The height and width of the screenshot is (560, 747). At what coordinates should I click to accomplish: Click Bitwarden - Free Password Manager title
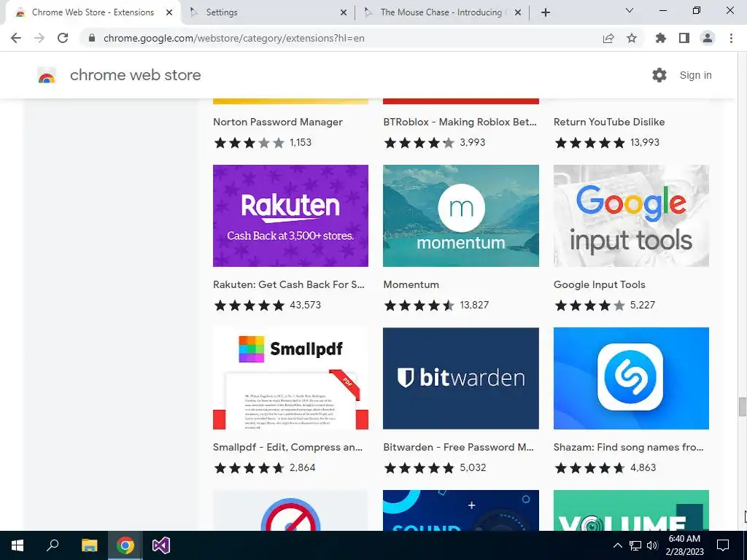[x=458, y=447]
